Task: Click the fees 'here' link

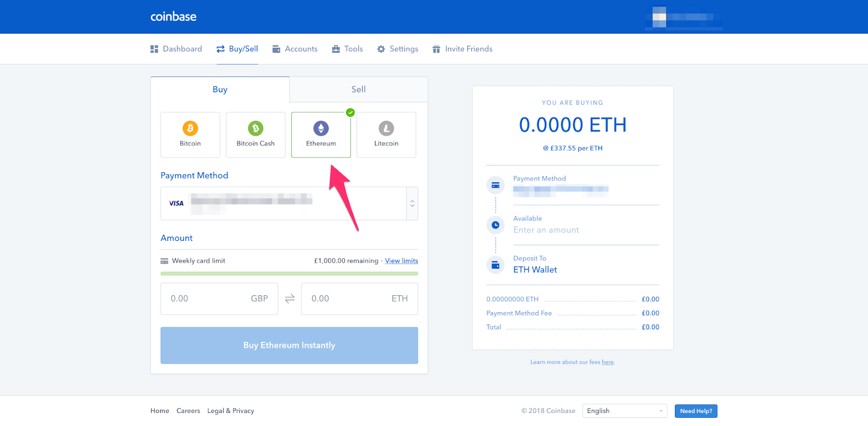Action: 608,362
